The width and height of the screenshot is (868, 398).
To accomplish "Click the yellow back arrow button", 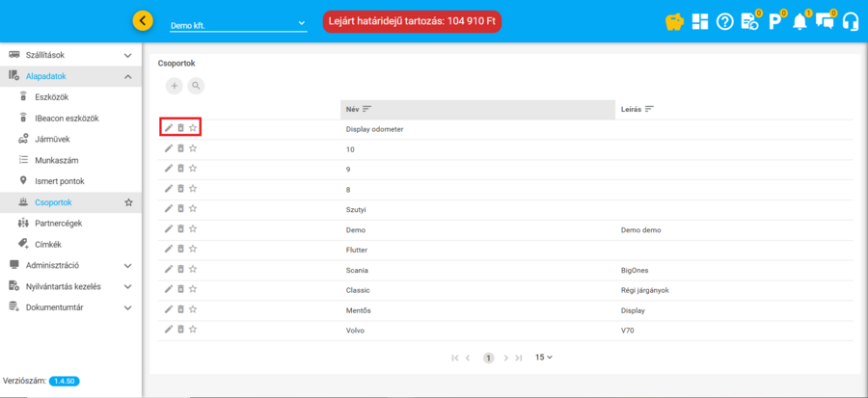I will (x=143, y=20).
